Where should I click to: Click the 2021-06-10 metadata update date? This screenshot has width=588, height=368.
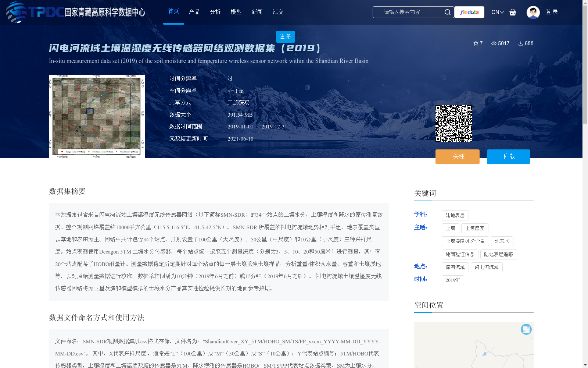[x=240, y=139]
